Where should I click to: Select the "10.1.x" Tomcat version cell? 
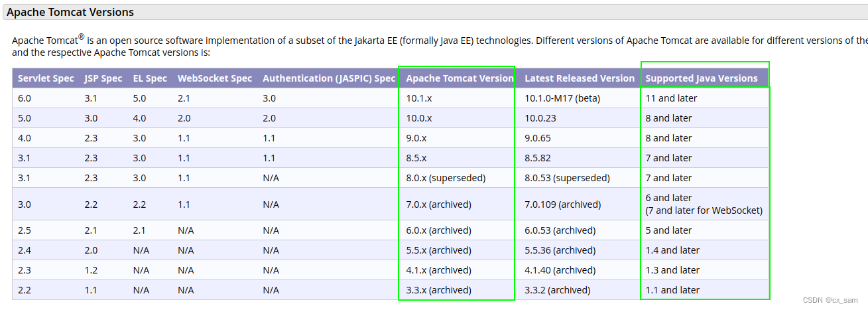(419, 98)
